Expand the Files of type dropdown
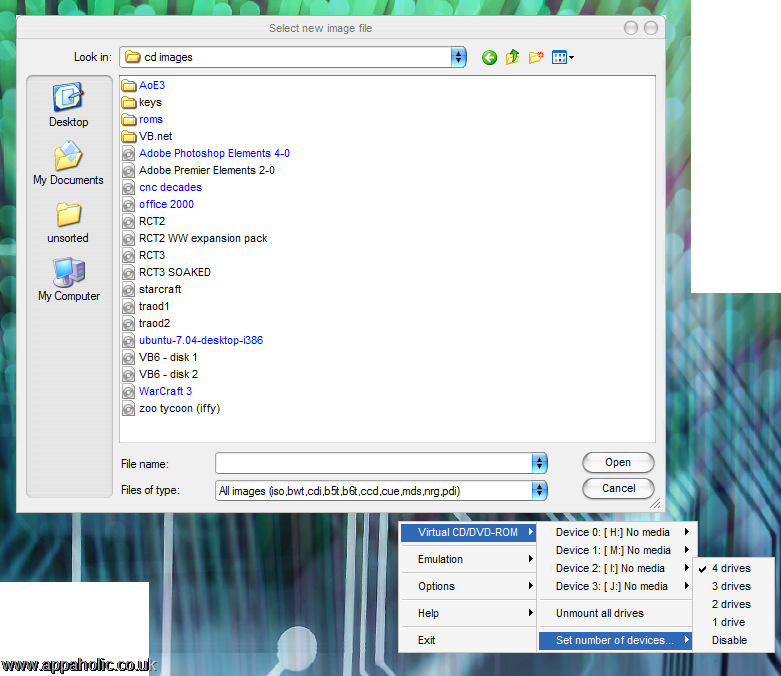 [x=539, y=491]
